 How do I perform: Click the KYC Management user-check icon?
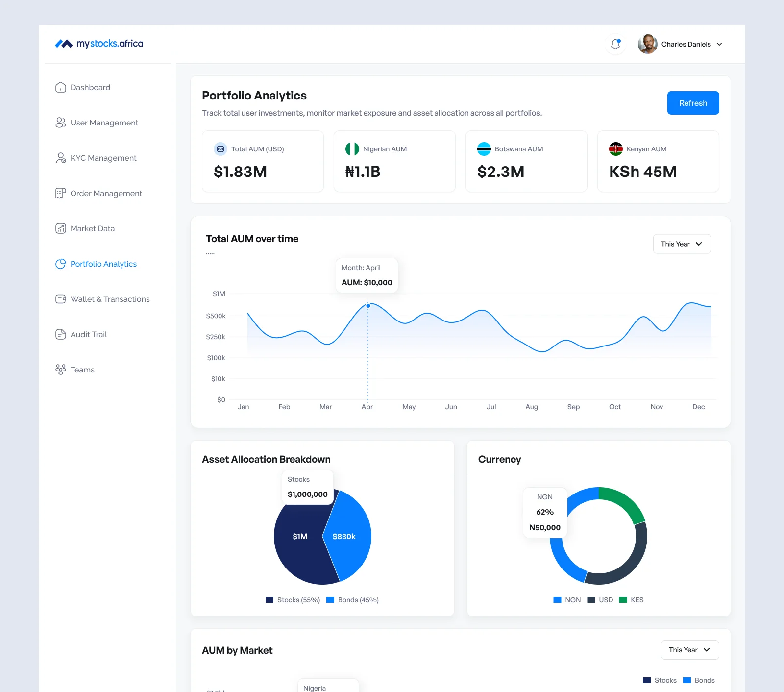[61, 158]
